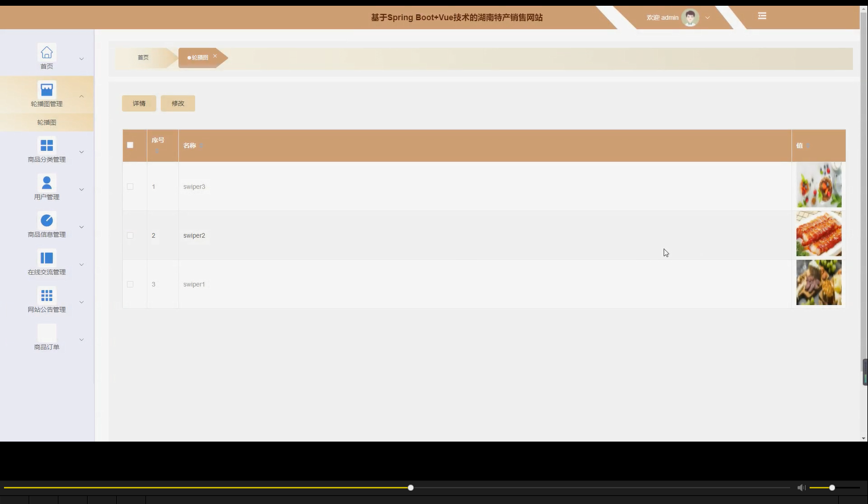Open 网站公告管理 menu label
Image resolution: width=868 pixels, height=504 pixels.
point(47,310)
